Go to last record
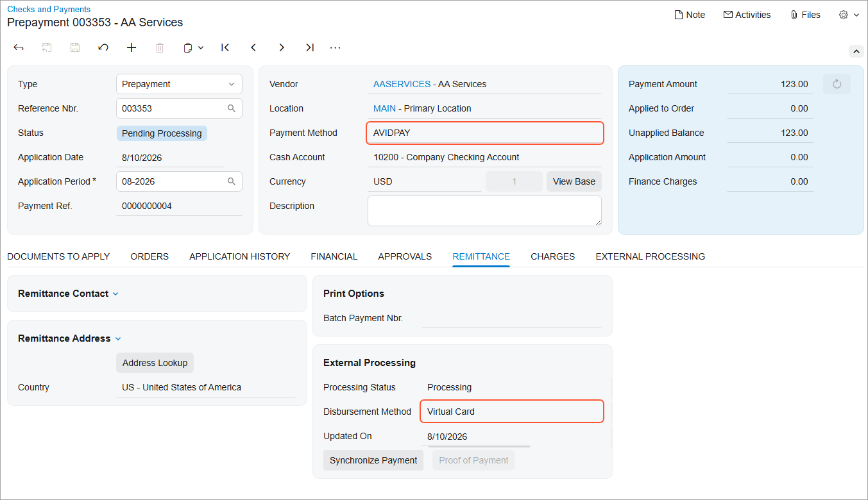This screenshot has width=868, height=500. (310, 47)
